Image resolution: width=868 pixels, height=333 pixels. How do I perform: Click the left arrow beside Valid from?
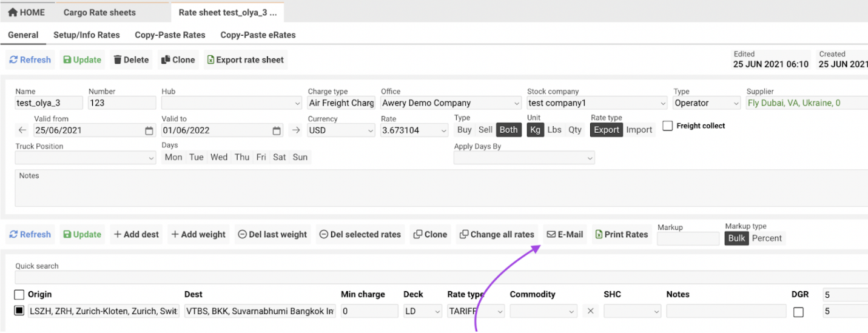pos(22,130)
